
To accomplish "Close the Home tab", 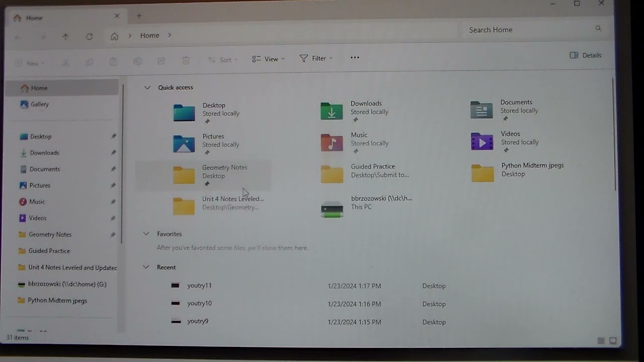I will [x=117, y=16].
